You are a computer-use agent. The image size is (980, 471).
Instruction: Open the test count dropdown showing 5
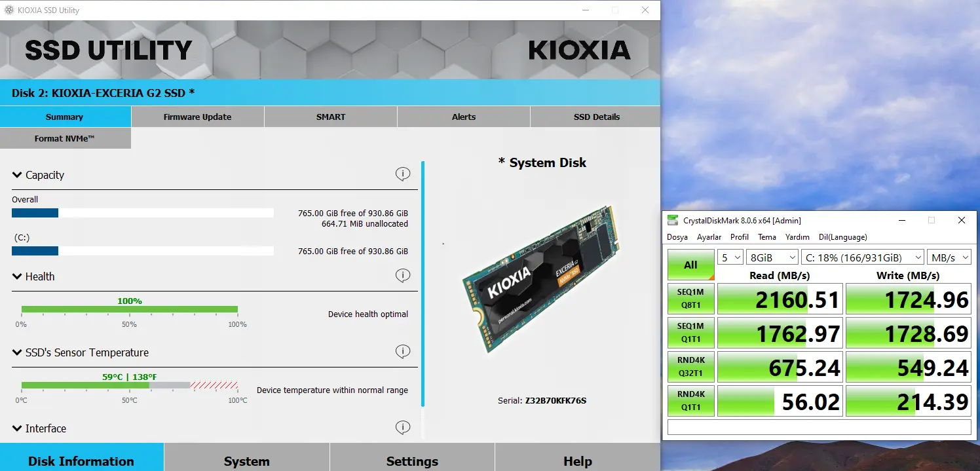click(x=730, y=257)
